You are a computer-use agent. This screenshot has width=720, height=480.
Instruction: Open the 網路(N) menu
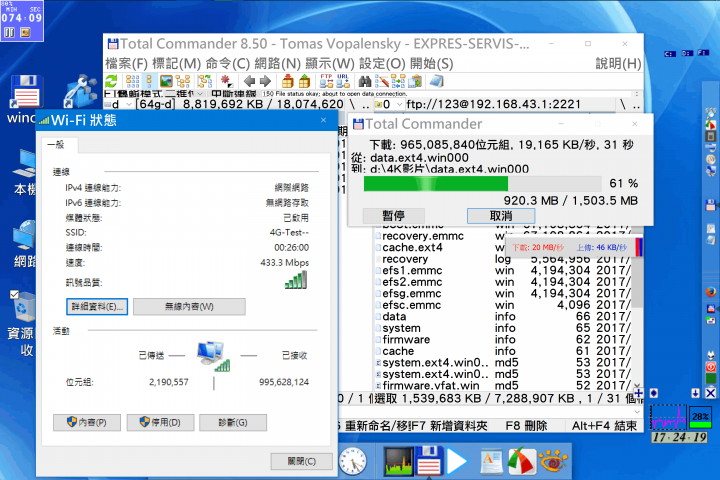pyautogui.click(x=277, y=63)
